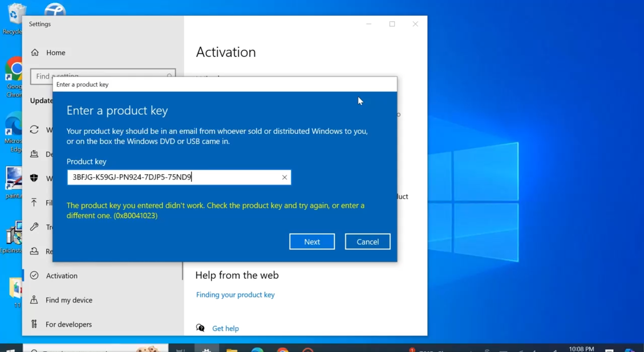
Task: Open Find my device settings page
Action: pyautogui.click(x=69, y=300)
